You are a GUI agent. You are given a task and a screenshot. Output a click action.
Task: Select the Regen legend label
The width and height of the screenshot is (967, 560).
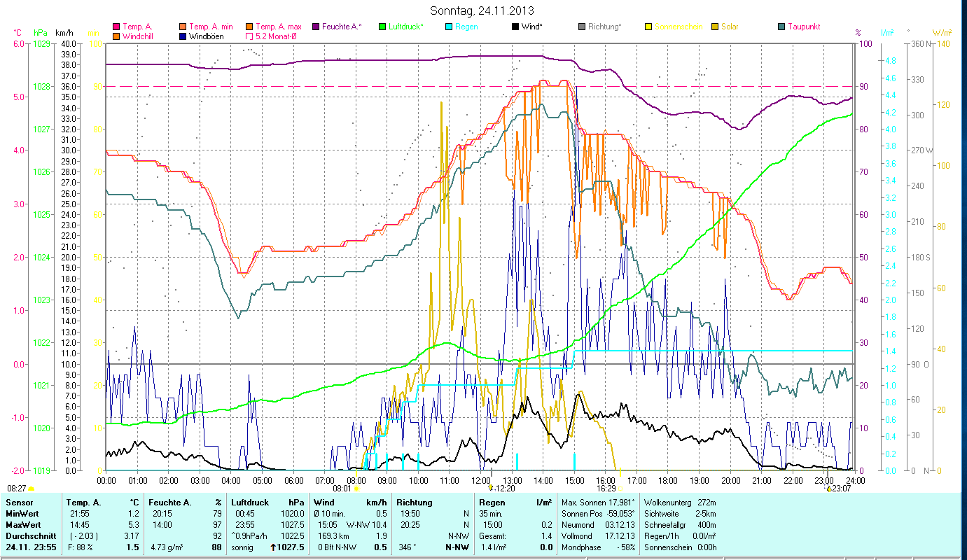[x=466, y=27]
